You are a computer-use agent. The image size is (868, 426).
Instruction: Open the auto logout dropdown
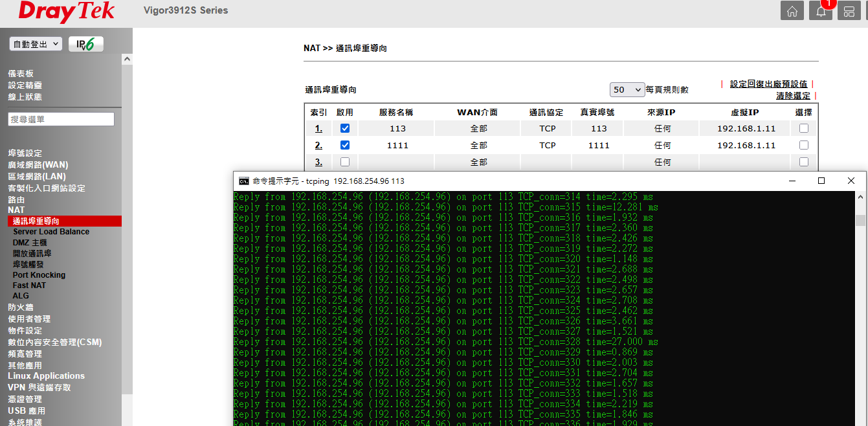[36, 44]
